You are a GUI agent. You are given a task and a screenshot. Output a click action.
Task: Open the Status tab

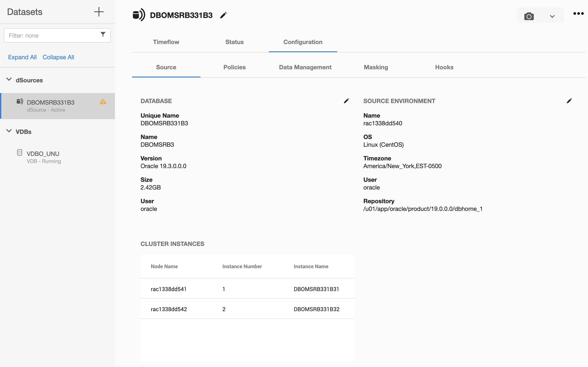pyautogui.click(x=234, y=42)
